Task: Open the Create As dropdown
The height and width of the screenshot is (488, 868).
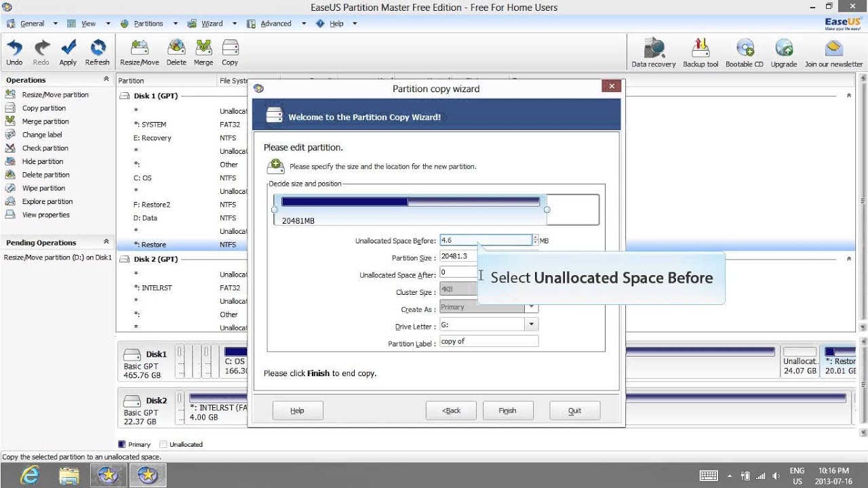Action: point(532,307)
